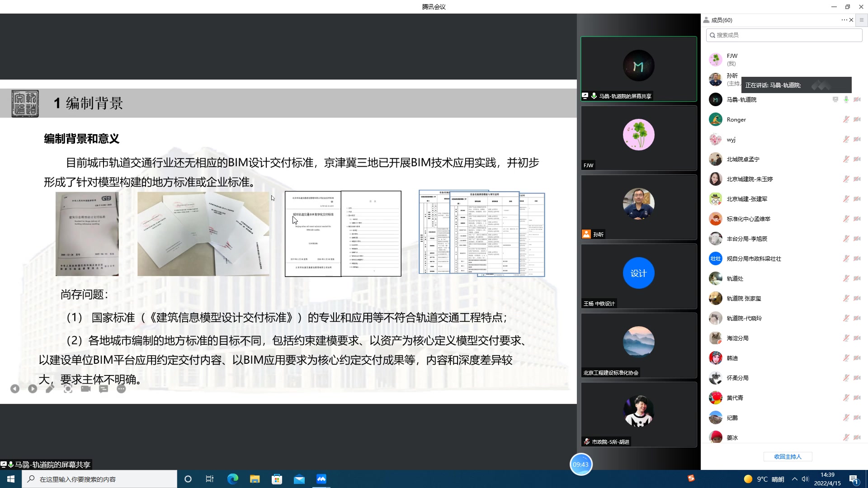Open Windows notification center
868x488 pixels.
pyautogui.click(x=854, y=479)
